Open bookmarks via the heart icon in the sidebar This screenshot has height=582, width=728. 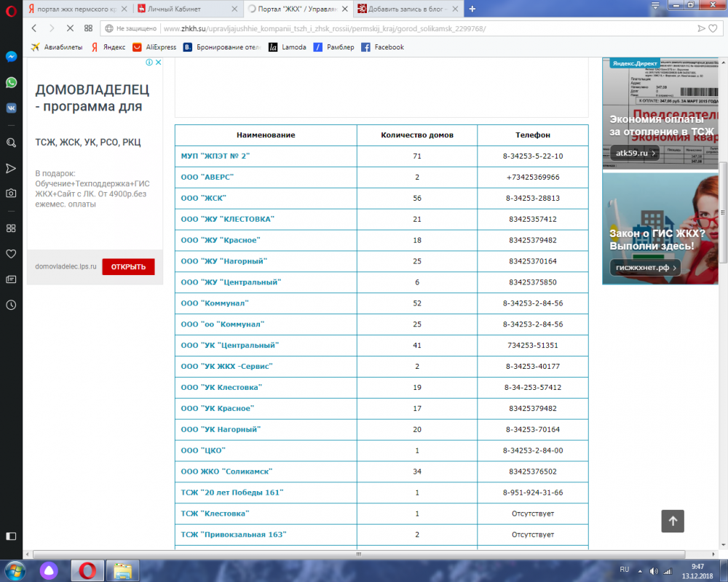11,254
